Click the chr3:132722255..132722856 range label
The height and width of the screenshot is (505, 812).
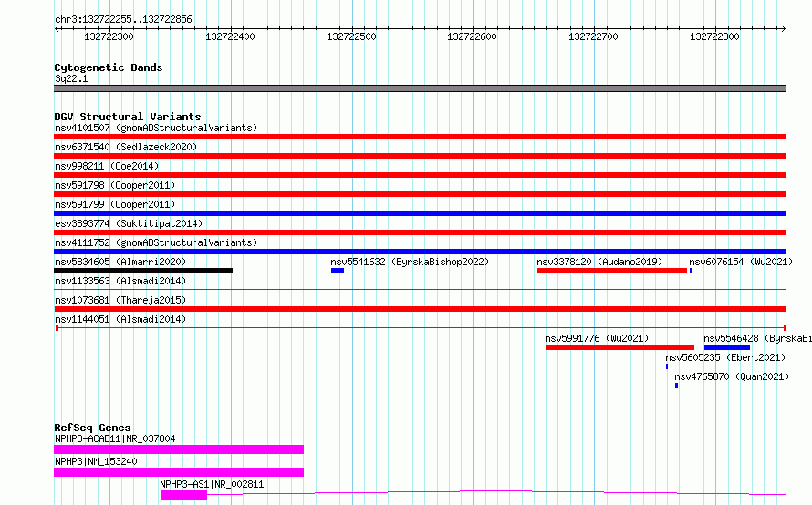point(123,19)
